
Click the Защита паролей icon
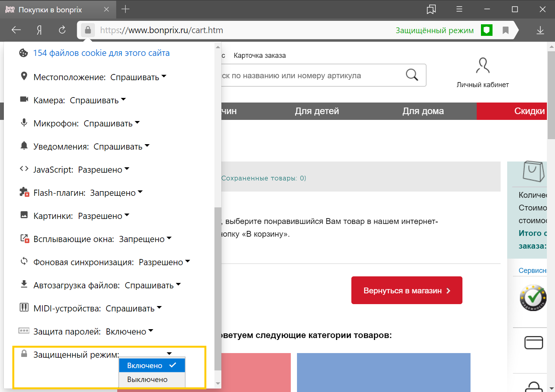(24, 331)
